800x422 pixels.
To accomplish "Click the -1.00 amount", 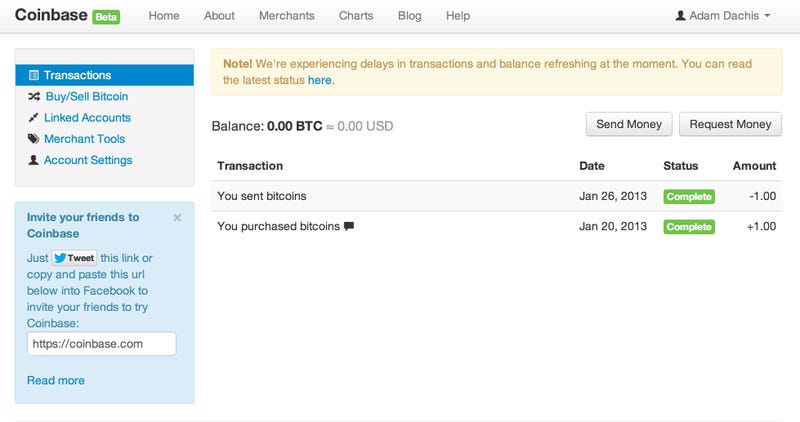I will pyautogui.click(x=763, y=196).
